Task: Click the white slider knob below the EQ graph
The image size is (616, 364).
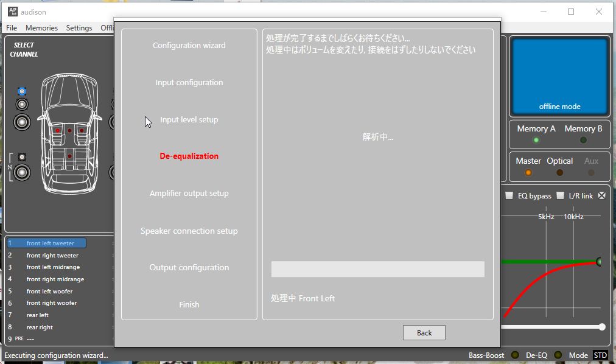Action: (x=602, y=327)
